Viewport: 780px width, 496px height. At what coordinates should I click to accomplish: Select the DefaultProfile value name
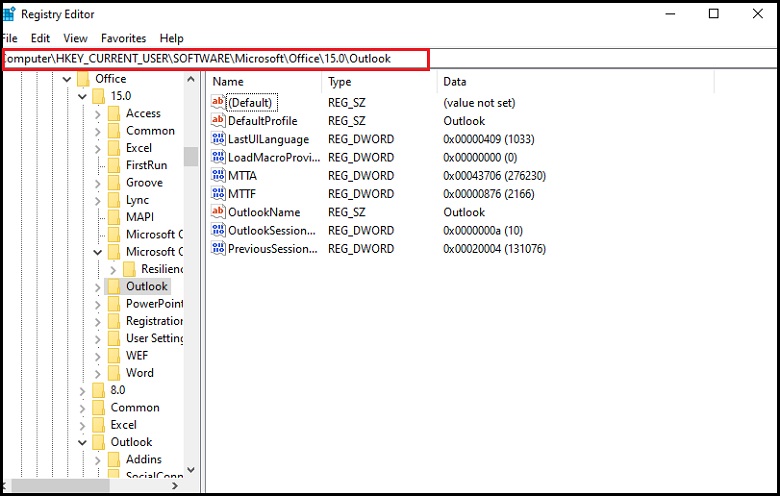coord(263,121)
